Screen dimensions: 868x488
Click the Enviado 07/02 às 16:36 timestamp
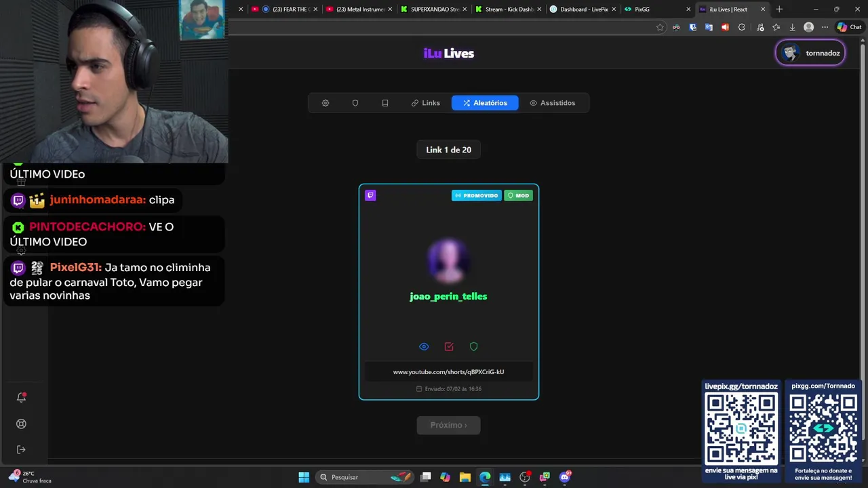pos(448,389)
